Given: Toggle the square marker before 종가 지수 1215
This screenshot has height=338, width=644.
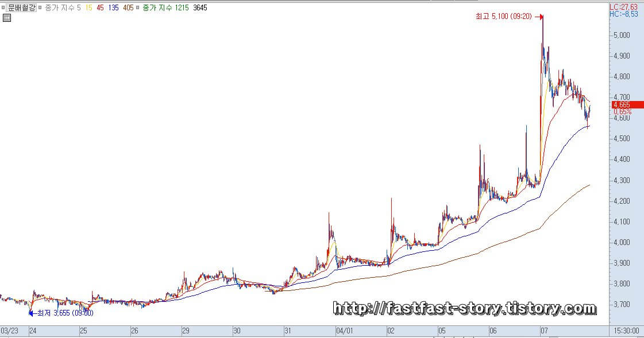Looking at the screenshot, I should [138, 7].
